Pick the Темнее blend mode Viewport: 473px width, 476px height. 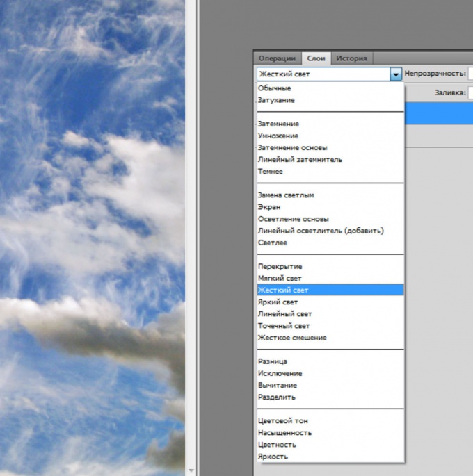pyautogui.click(x=330, y=171)
